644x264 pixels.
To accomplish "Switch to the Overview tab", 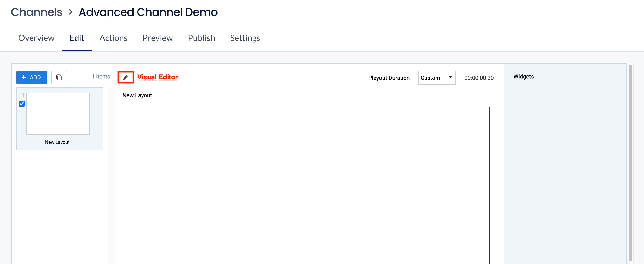I will [x=36, y=38].
